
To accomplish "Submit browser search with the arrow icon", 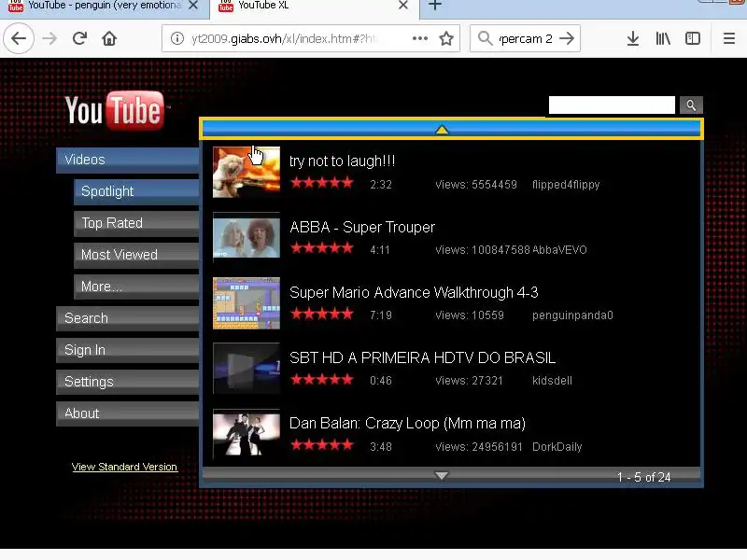I will click(567, 38).
